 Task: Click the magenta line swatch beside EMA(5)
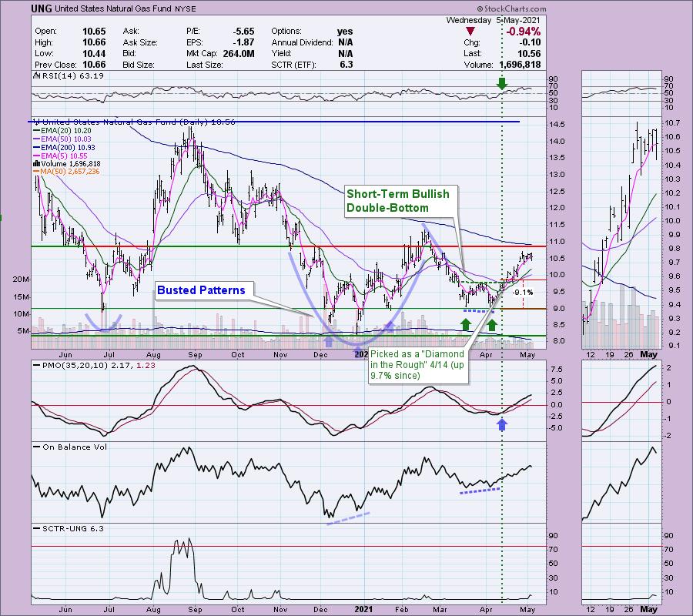tap(37, 156)
